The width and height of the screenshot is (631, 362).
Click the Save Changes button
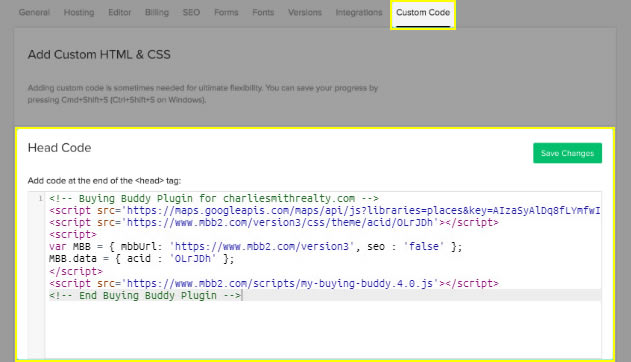coord(567,153)
